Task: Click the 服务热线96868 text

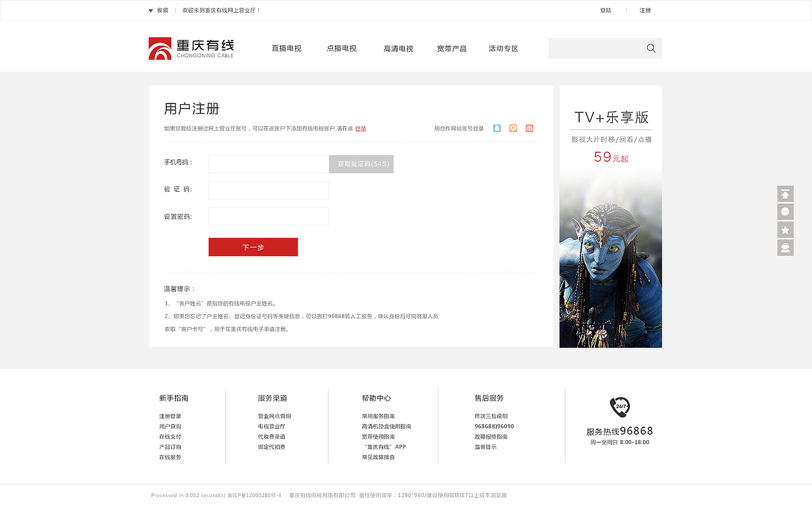Action: click(x=620, y=431)
